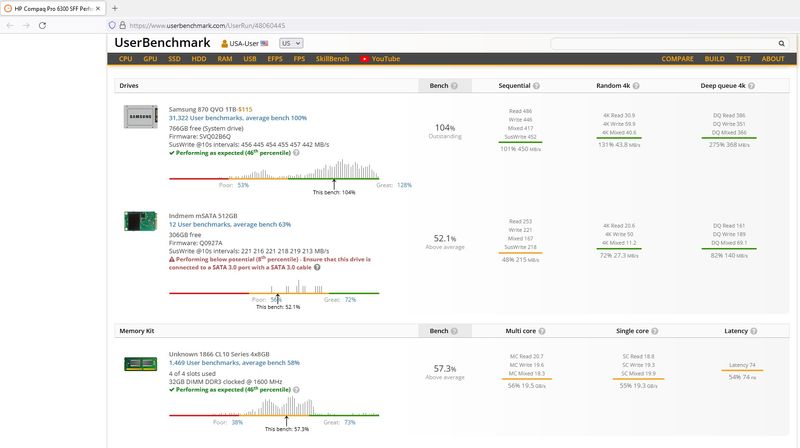The height and width of the screenshot is (448, 800).
Task: Click the padlock site info icon
Action: 122,25
